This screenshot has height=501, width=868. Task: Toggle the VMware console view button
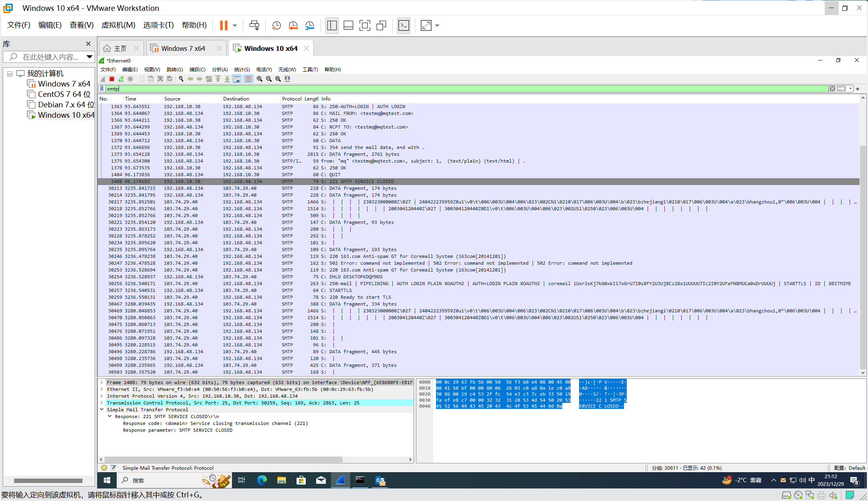point(404,26)
